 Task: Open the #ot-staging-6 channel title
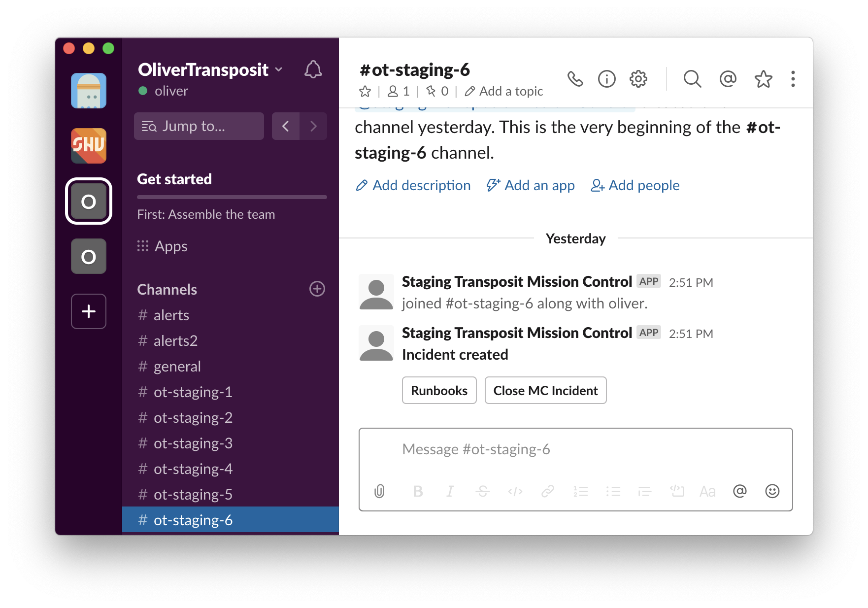[415, 70]
